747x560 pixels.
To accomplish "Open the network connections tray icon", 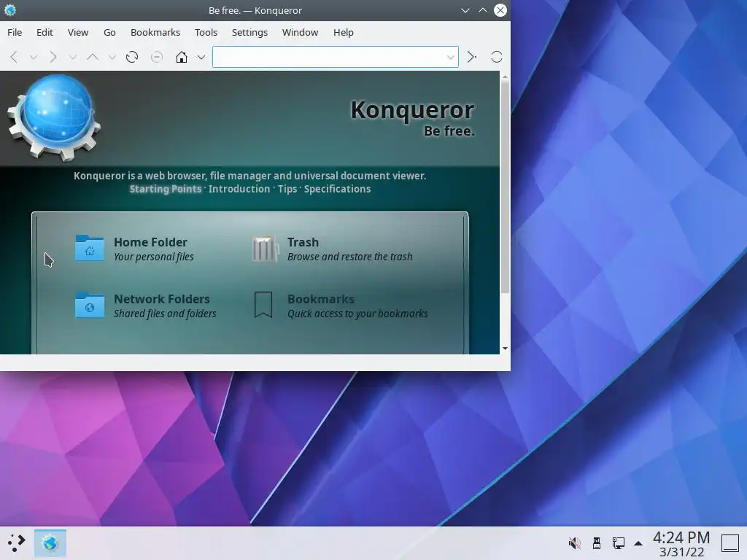I will [619, 542].
